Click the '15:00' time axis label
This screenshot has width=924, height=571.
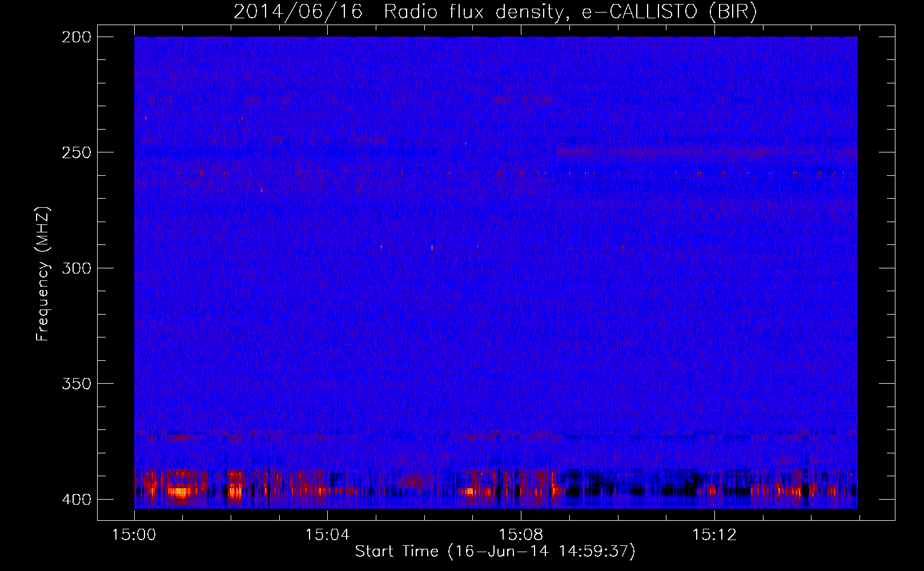pos(134,534)
